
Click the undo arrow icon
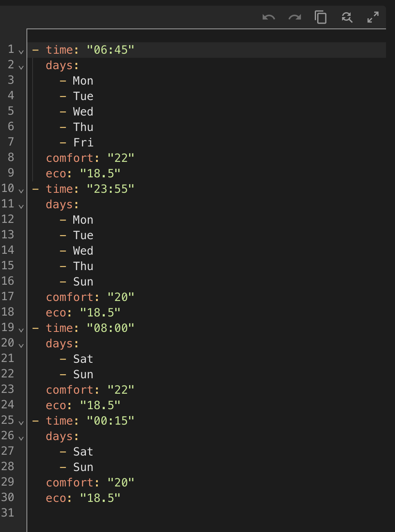pyautogui.click(x=269, y=17)
